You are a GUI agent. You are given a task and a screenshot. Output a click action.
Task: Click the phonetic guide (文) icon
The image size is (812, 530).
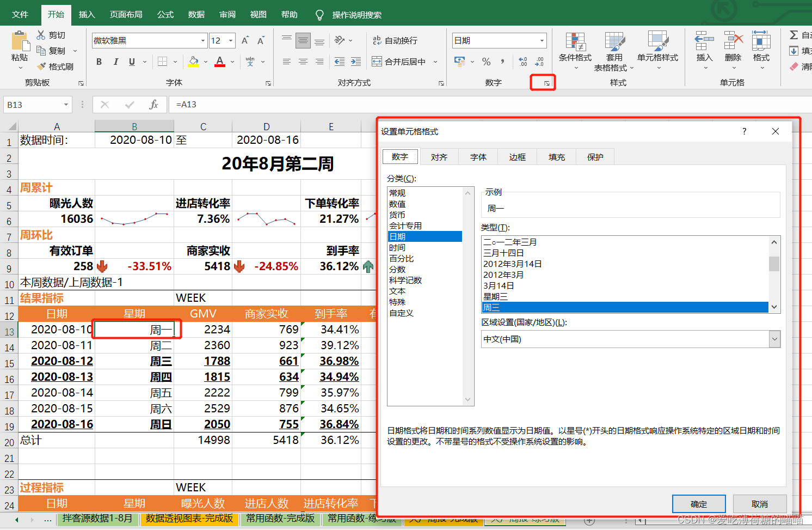(x=250, y=62)
